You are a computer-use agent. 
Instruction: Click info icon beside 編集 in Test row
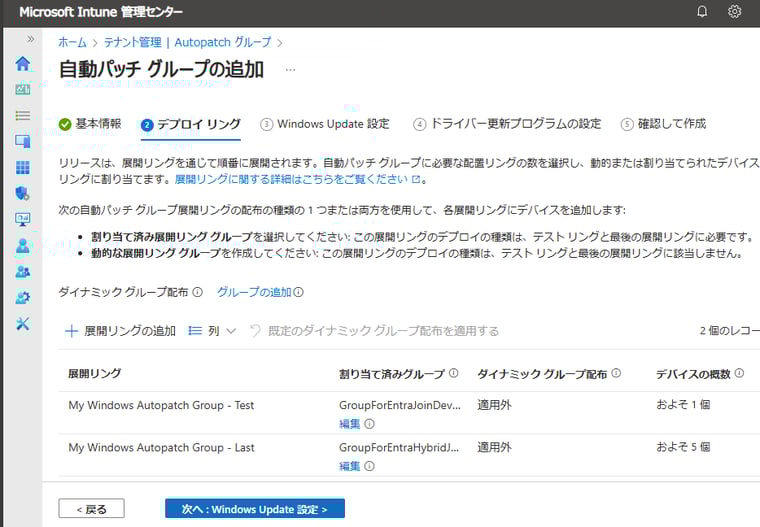tap(369, 424)
